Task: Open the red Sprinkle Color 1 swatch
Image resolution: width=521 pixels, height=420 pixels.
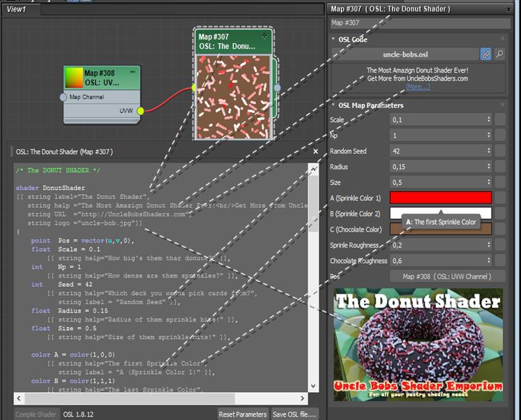Action: click(441, 197)
